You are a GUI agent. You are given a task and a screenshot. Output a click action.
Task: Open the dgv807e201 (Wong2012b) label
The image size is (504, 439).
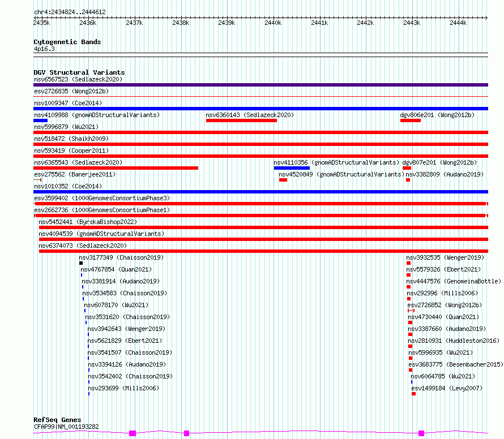pyautogui.click(x=439, y=162)
